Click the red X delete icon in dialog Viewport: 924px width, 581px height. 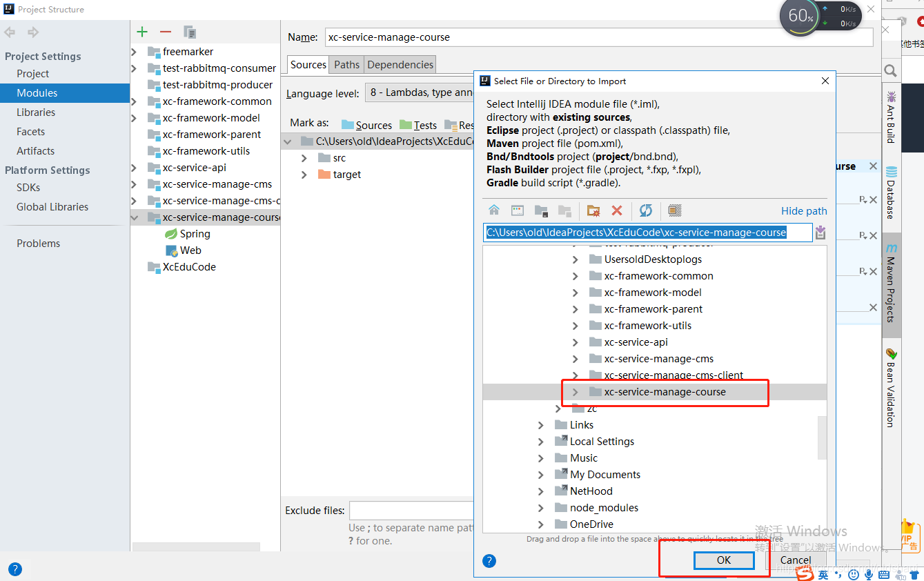617,210
